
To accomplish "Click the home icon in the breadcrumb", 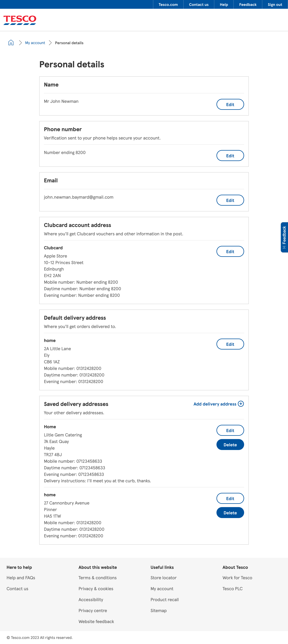I will point(11,42).
